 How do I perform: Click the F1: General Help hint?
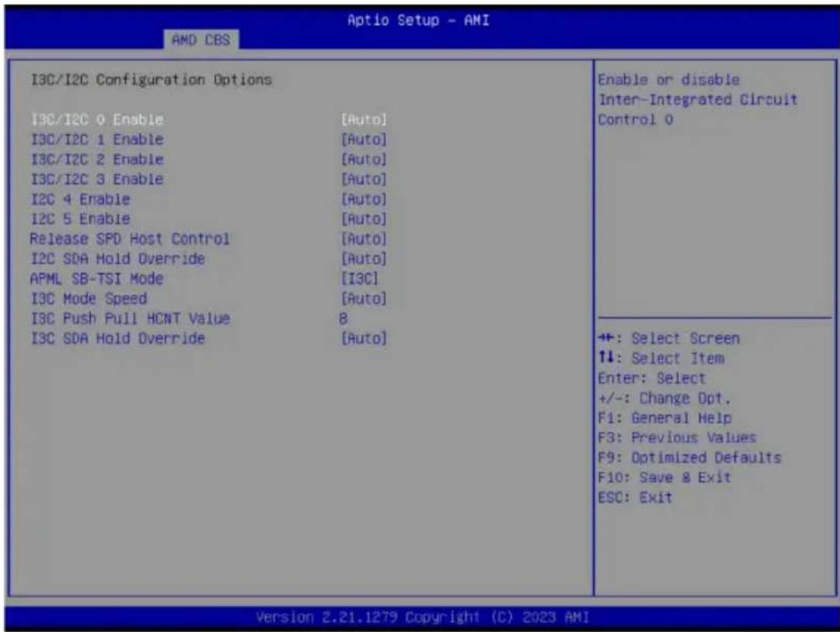pos(665,417)
